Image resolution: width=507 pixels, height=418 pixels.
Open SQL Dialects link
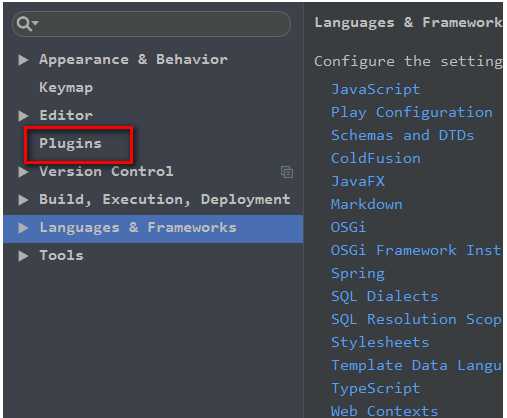point(385,296)
